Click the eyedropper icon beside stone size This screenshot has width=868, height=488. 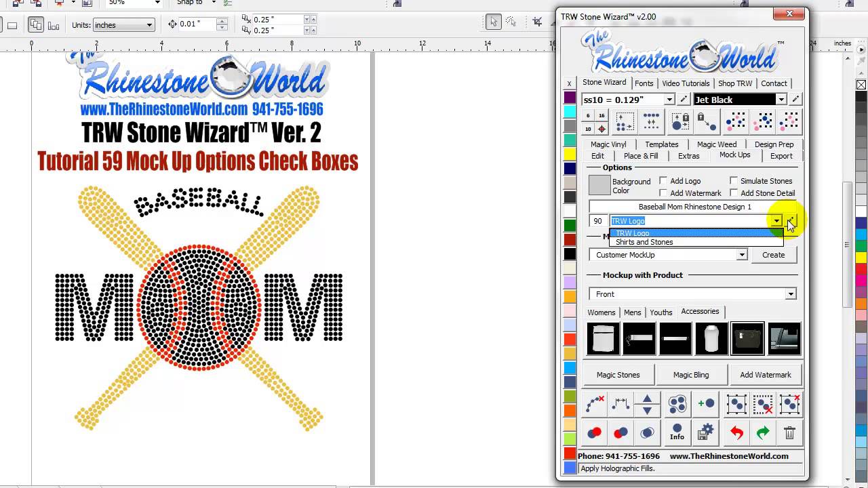tap(684, 100)
